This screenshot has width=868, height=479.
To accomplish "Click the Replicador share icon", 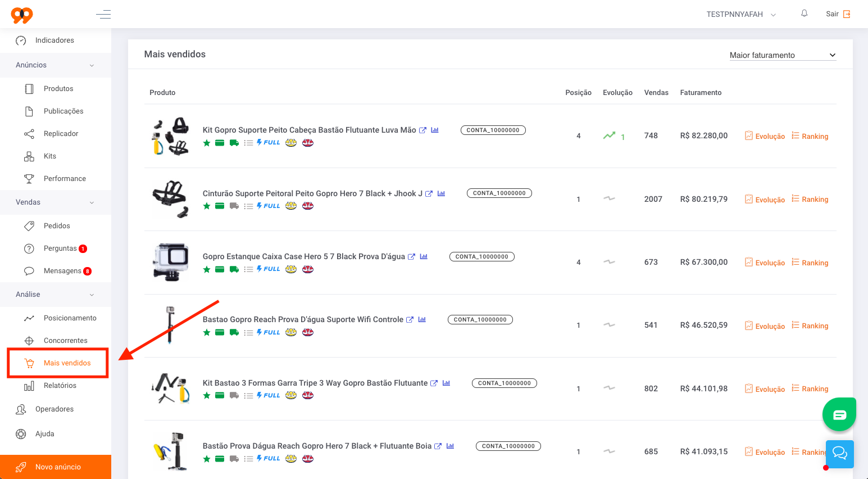I will [x=29, y=134].
